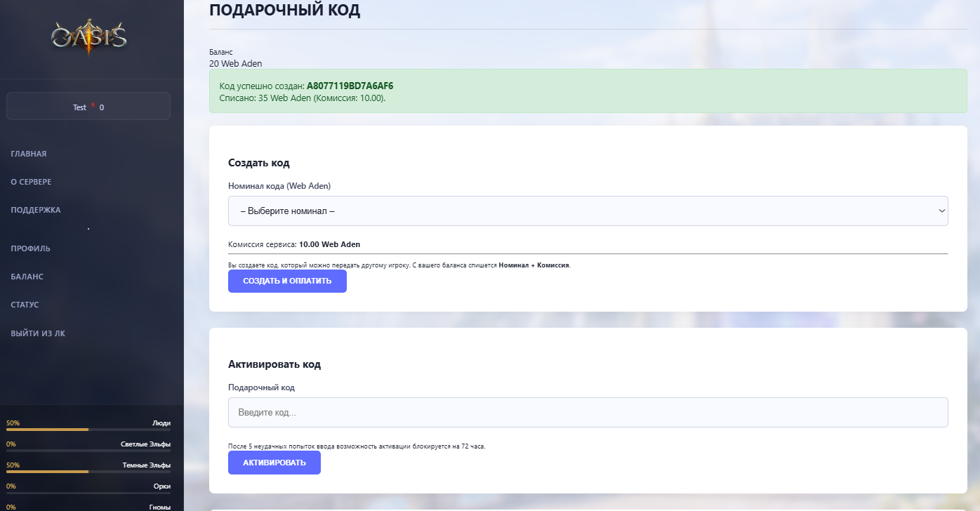Screen dimensions: 980x511
Task: Click the Орки race progress bar
Action: (x=88, y=493)
